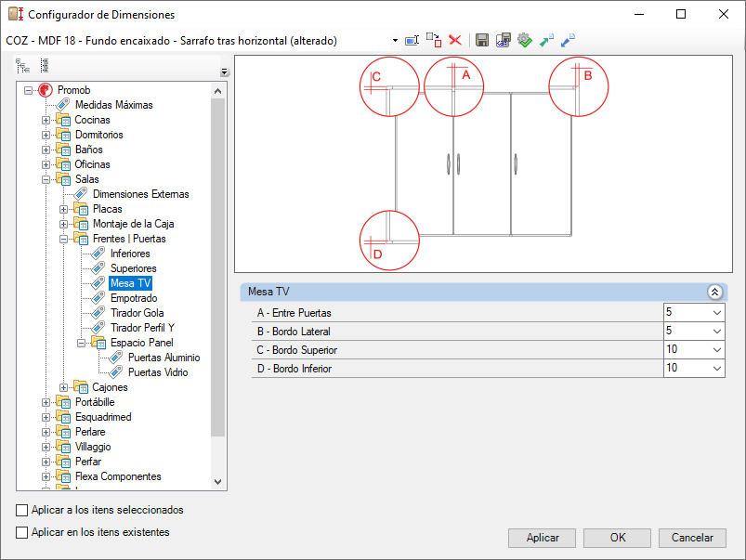This screenshot has height=560, width=746.
Task: Click the duplicate configuration icon
Action: 434,41
